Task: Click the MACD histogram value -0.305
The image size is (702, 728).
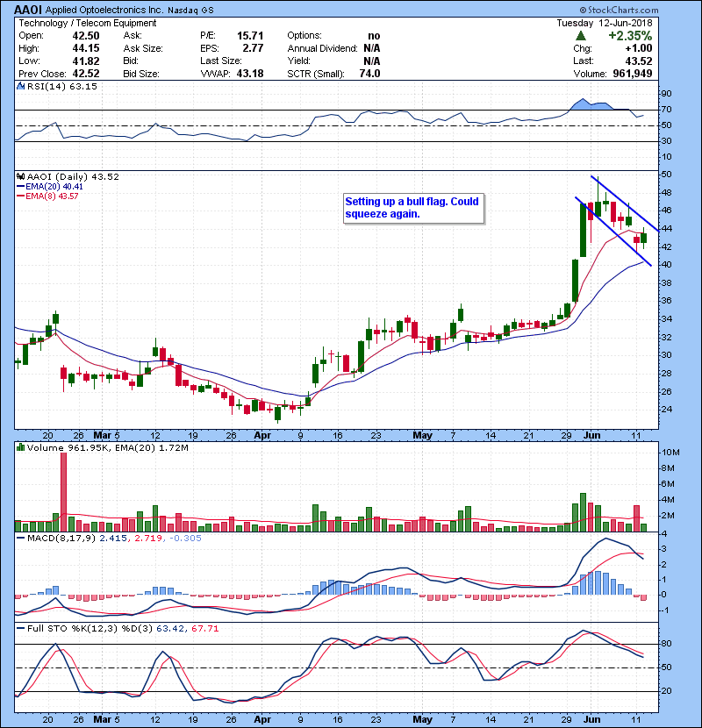Action: click(185, 539)
